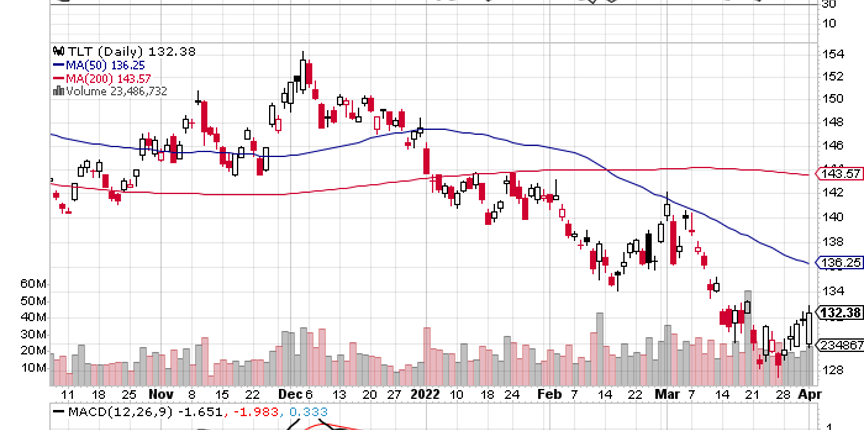Image resolution: width=864 pixels, height=430 pixels.
Task: Click the bold 132.38 last price tag
Action: pyautogui.click(x=839, y=313)
